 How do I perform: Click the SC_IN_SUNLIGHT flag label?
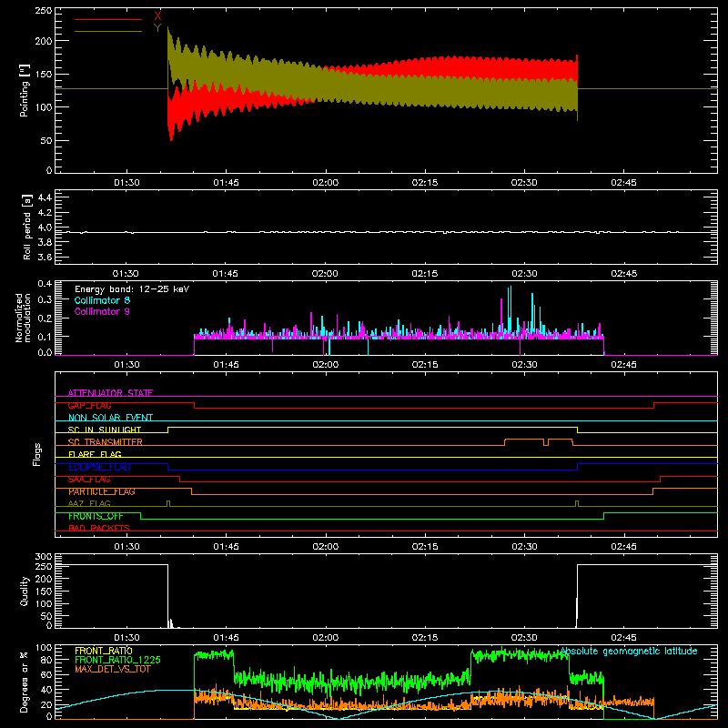[105, 430]
